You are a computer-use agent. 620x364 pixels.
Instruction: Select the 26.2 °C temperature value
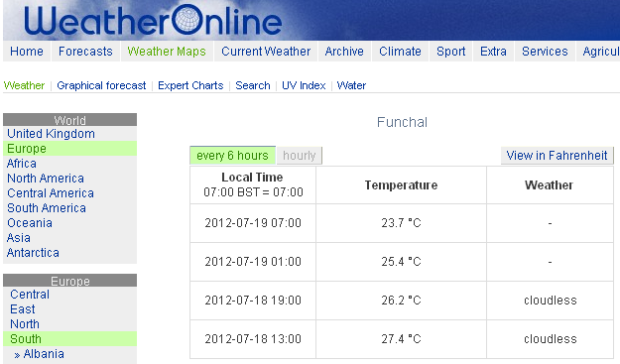pyautogui.click(x=401, y=301)
